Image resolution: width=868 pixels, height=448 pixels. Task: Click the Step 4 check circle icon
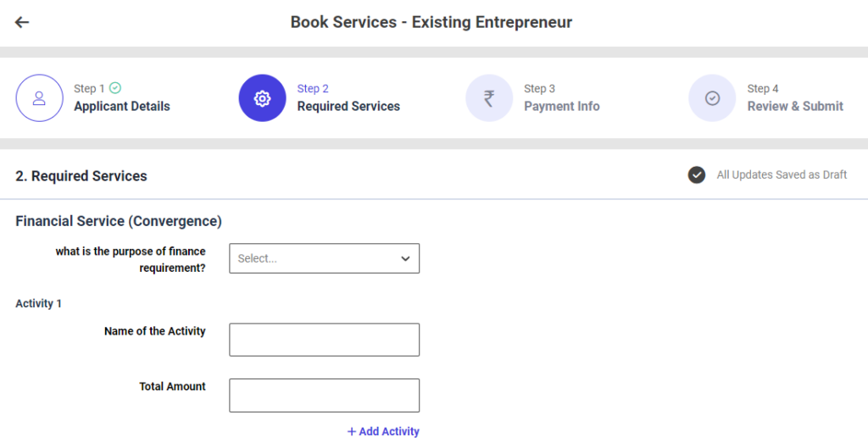712,98
